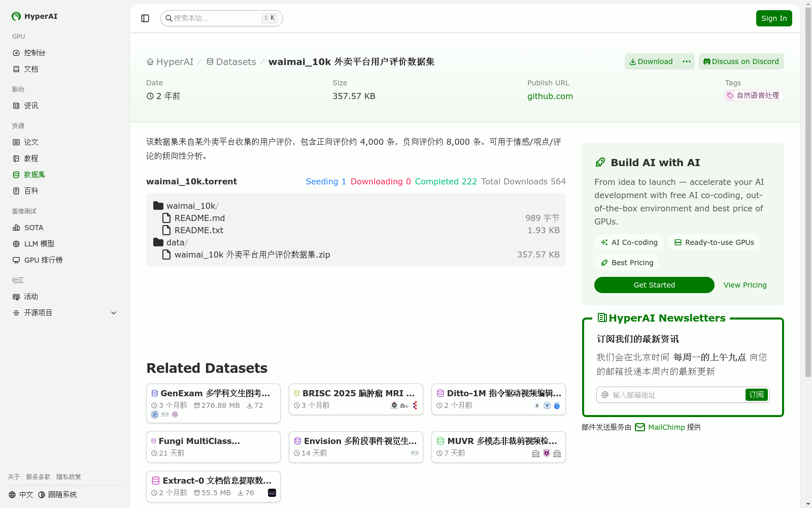Click the HyperAI logo icon

(x=16, y=16)
